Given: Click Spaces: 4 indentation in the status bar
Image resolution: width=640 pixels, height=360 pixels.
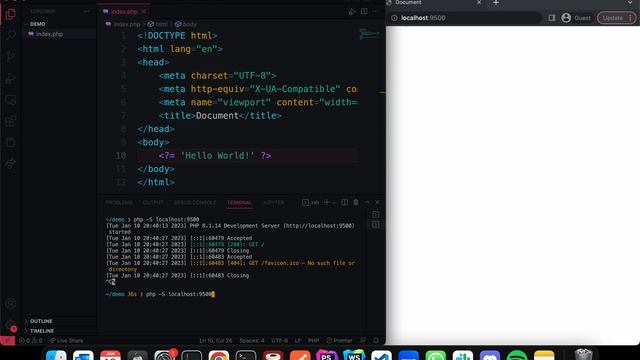Looking at the screenshot, I should (x=252, y=340).
